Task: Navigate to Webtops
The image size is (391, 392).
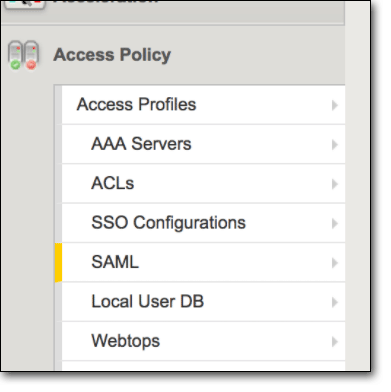Action: pos(126,341)
